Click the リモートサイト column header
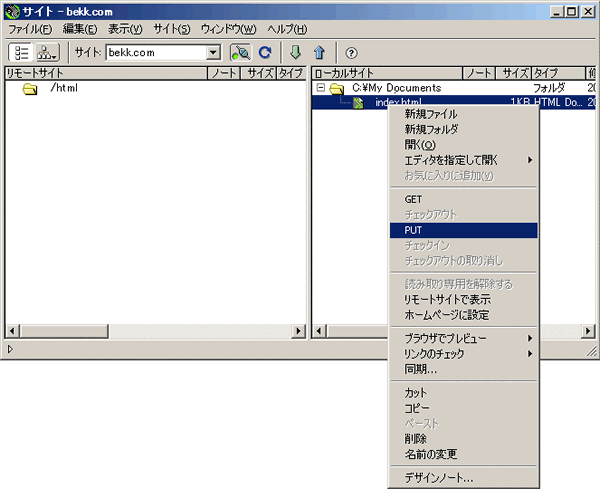Image resolution: width=600 pixels, height=489 pixels. [x=106, y=73]
